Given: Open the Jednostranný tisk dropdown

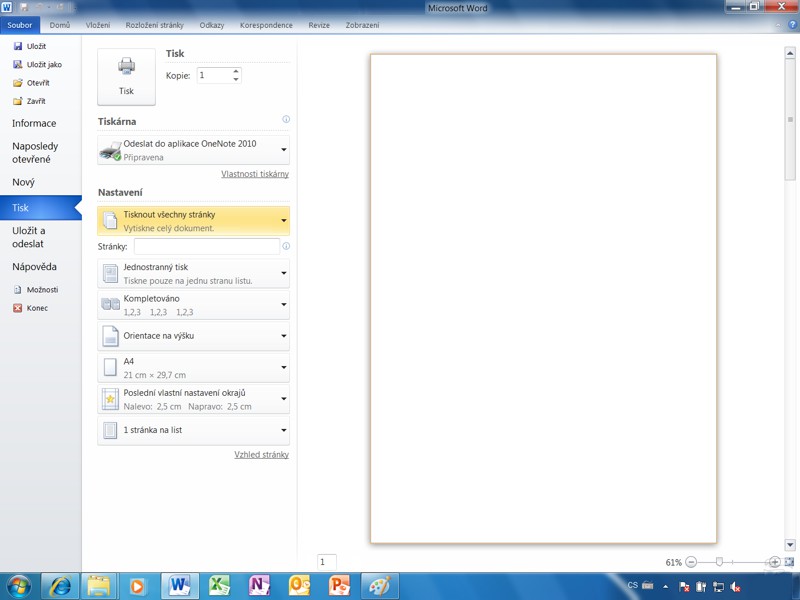Looking at the screenshot, I should tap(193, 273).
